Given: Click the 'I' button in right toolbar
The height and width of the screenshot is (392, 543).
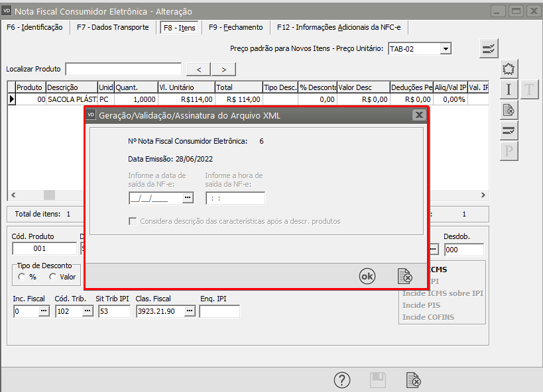Looking at the screenshot, I should pos(509,90).
